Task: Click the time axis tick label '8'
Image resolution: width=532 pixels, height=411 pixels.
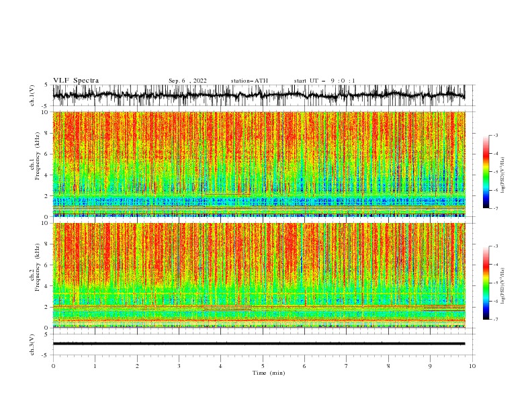Action: coord(388,366)
